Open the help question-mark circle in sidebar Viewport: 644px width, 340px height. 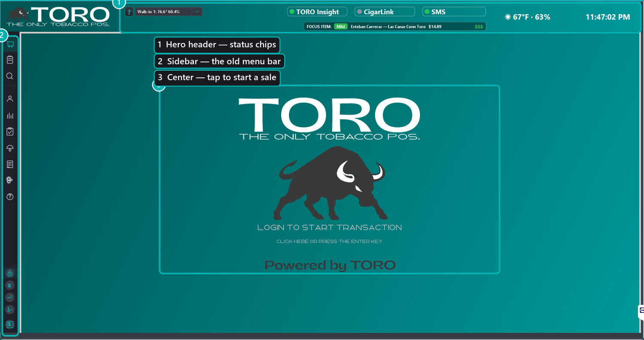(x=10, y=197)
